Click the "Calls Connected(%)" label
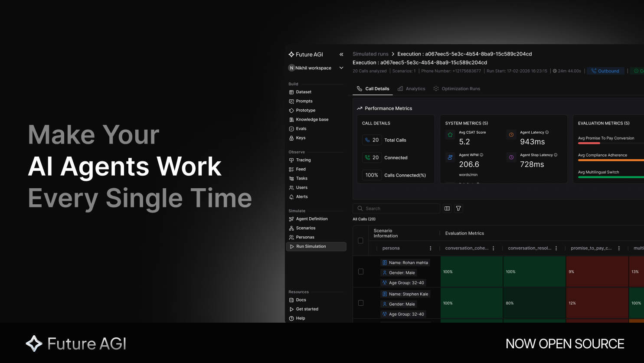 tap(405, 175)
